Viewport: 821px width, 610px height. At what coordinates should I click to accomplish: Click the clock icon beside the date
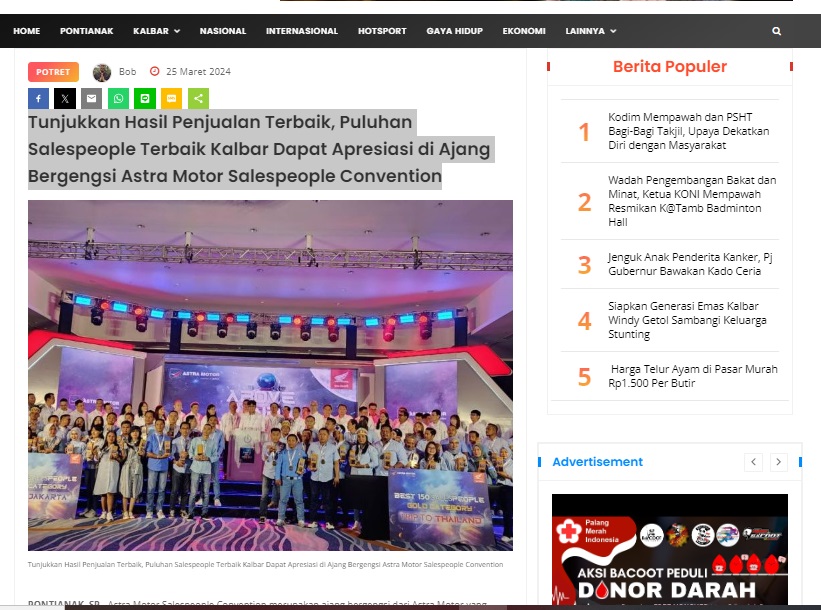(x=154, y=71)
